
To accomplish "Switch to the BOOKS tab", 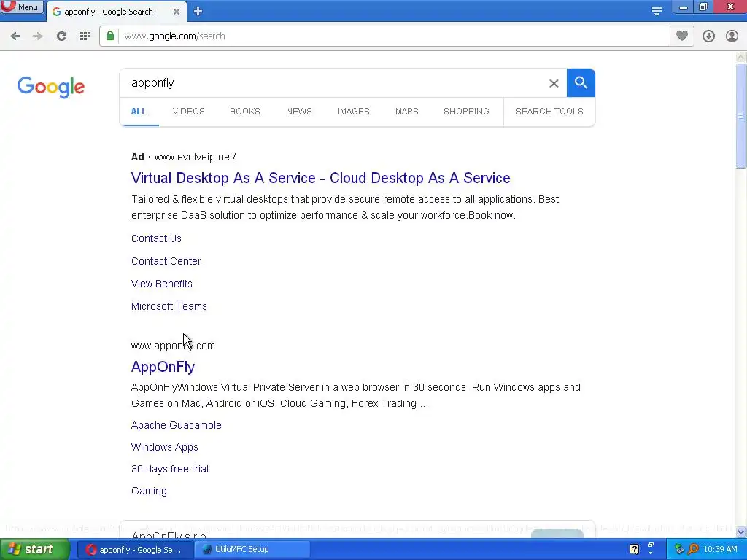I will [245, 112].
